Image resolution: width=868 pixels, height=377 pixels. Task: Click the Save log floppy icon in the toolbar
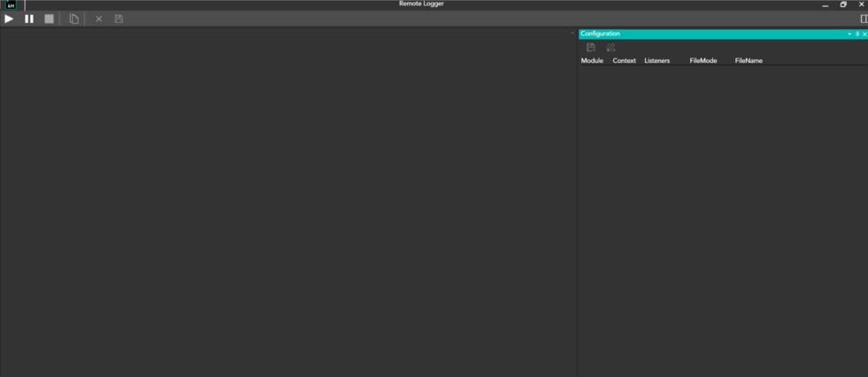pyautogui.click(x=119, y=19)
